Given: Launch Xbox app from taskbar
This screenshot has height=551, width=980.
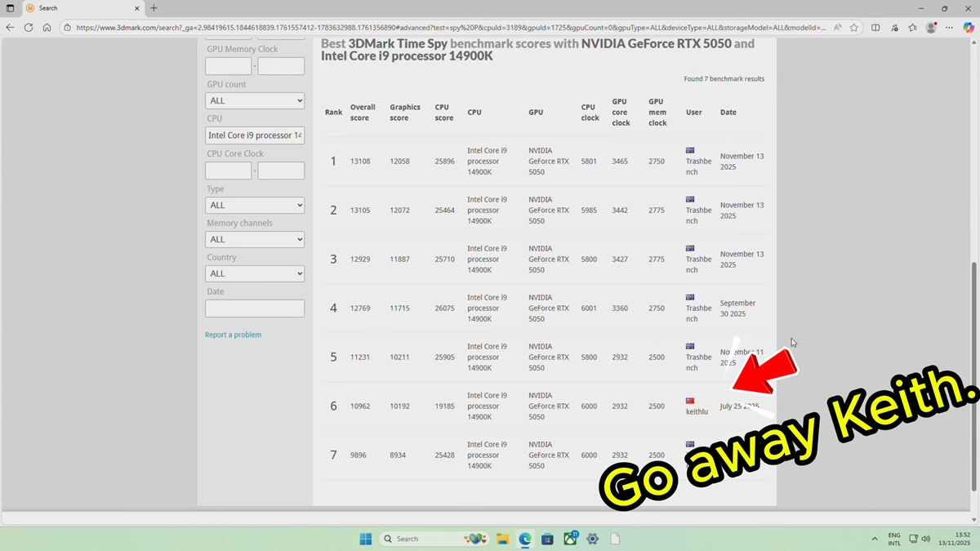Looking at the screenshot, I should [x=570, y=539].
